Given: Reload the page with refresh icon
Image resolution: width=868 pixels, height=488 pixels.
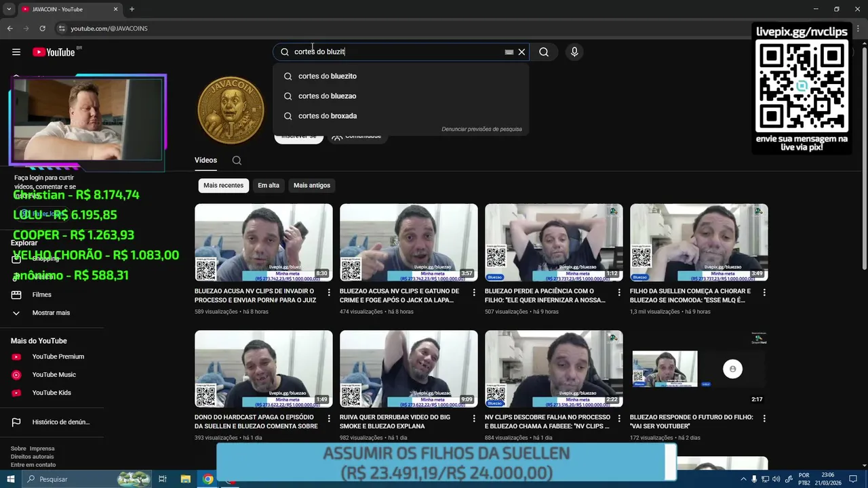Looking at the screenshot, I should point(42,28).
